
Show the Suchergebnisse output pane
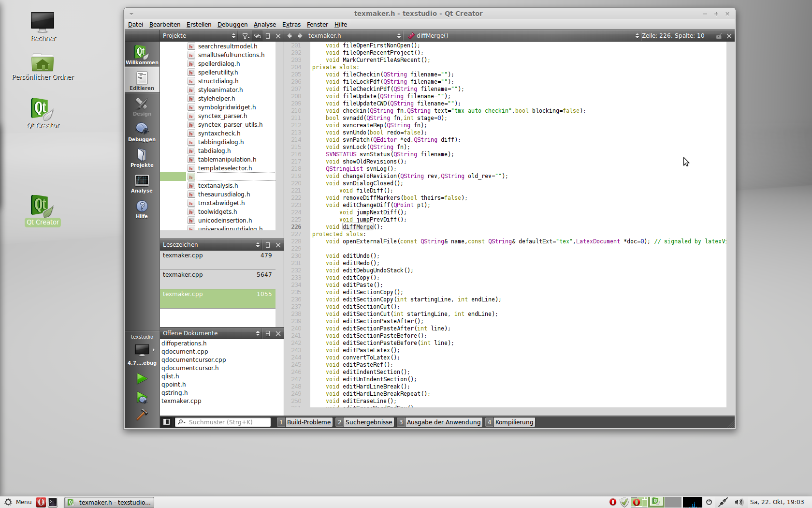(x=364, y=422)
